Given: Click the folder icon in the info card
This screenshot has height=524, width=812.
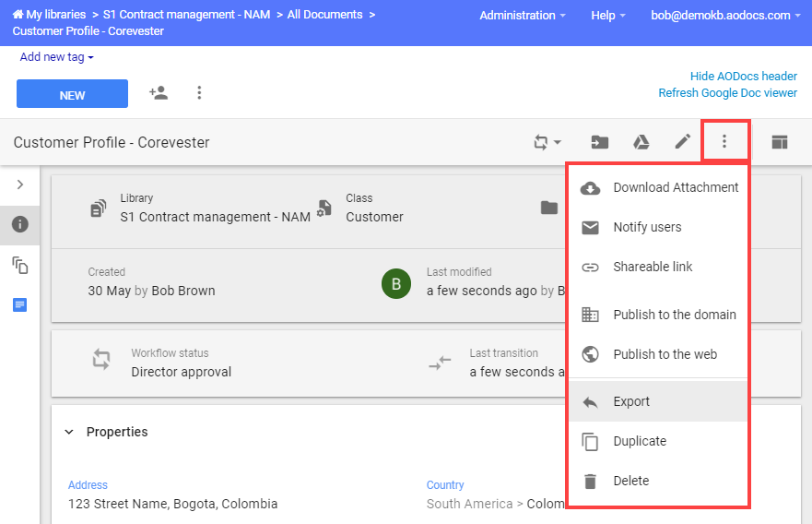Looking at the screenshot, I should click(549, 208).
